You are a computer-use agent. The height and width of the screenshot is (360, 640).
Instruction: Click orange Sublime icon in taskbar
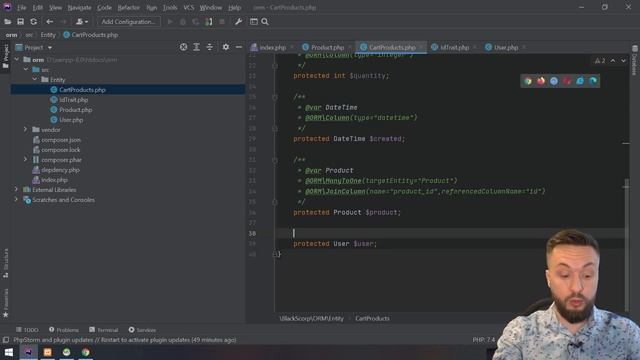(47, 352)
